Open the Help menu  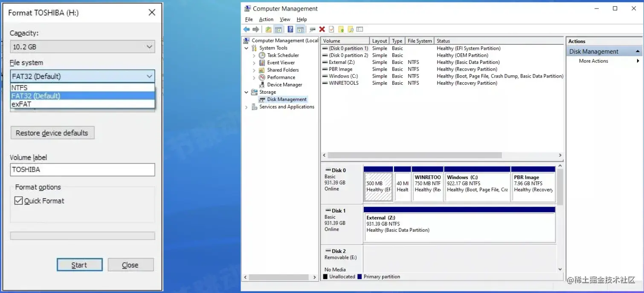point(302,20)
